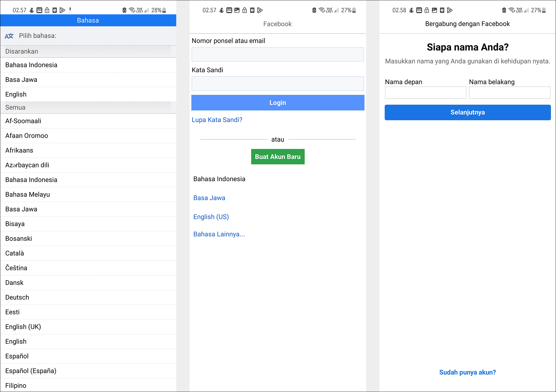Click the Nama depan text field
Viewport: 556px width, 392px height.
[425, 93]
